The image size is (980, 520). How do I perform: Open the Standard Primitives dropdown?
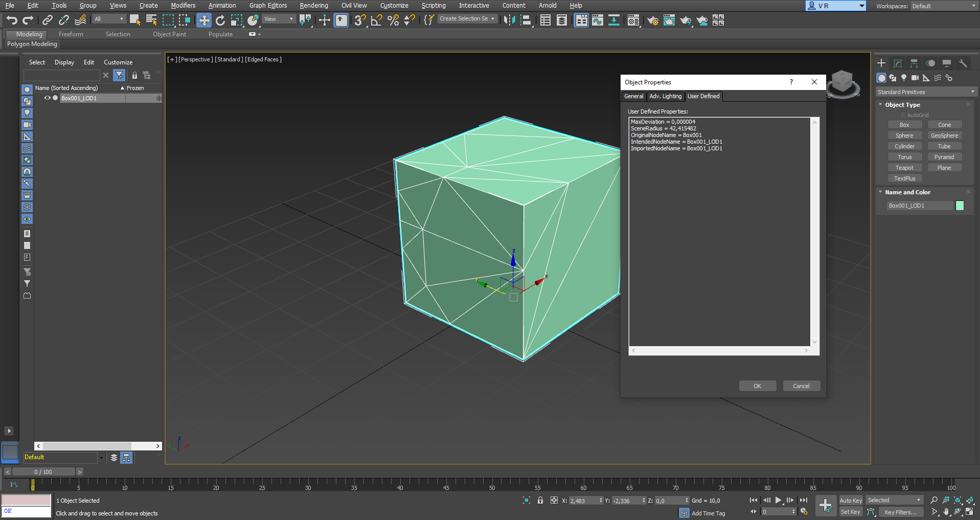[926, 92]
